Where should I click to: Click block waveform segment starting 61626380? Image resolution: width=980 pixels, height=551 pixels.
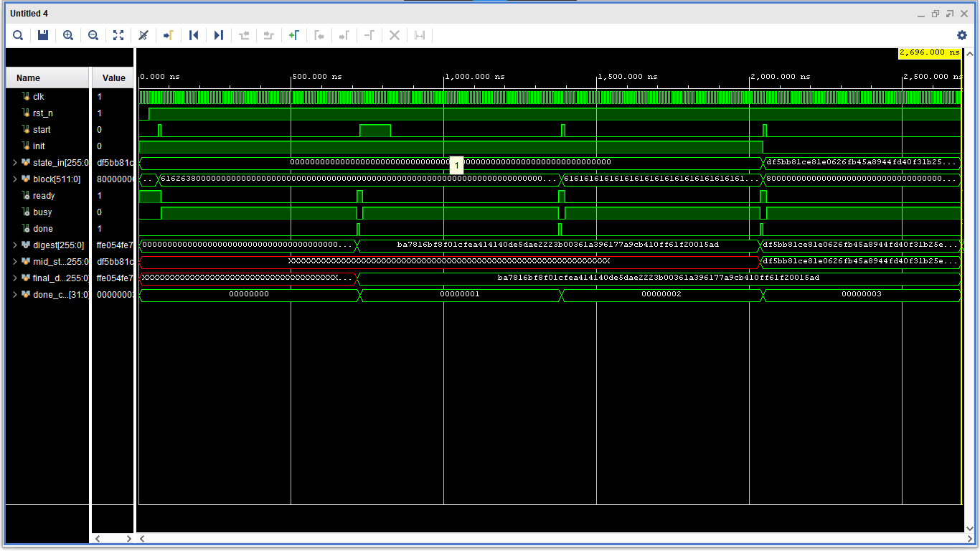point(358,179)
